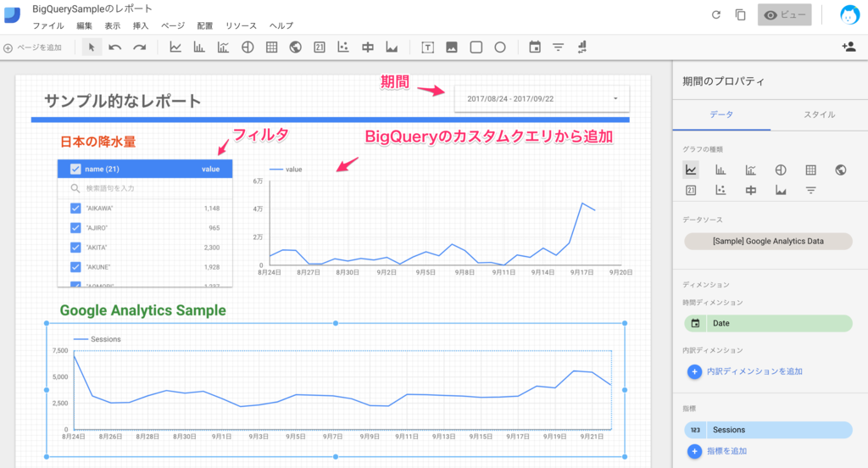Select the arrow selection tool
The width and height of the screenshot is (868, 468).
click(x=92, y=47)
